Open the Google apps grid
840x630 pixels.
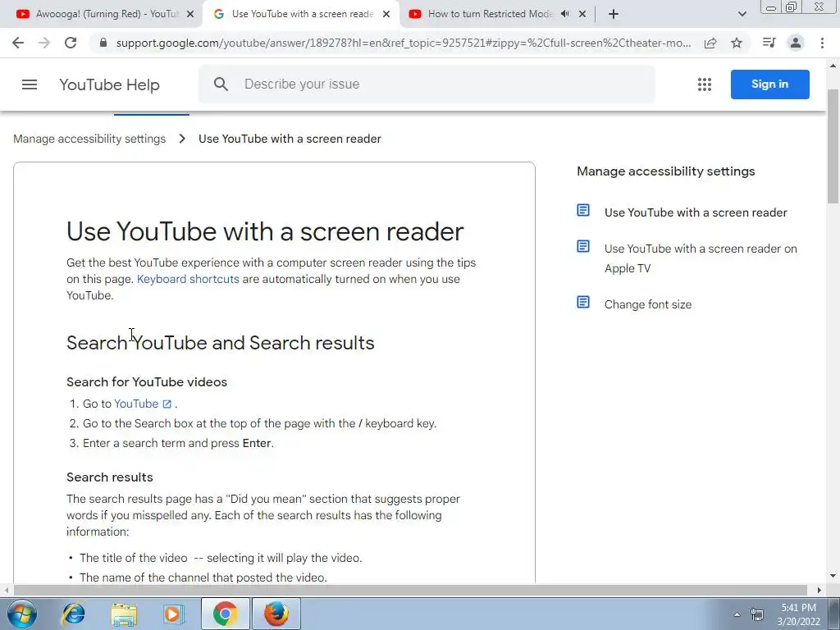tap(705, 84)
